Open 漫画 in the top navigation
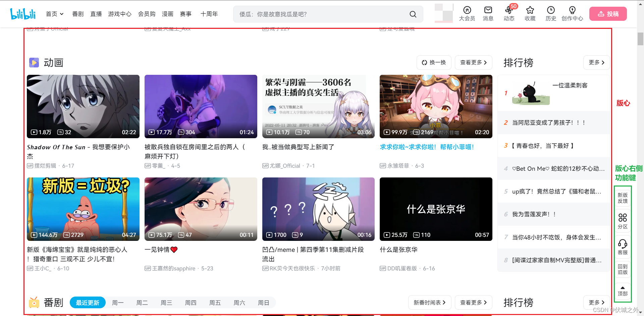The image size is (644, 316). tap(167, 14)
